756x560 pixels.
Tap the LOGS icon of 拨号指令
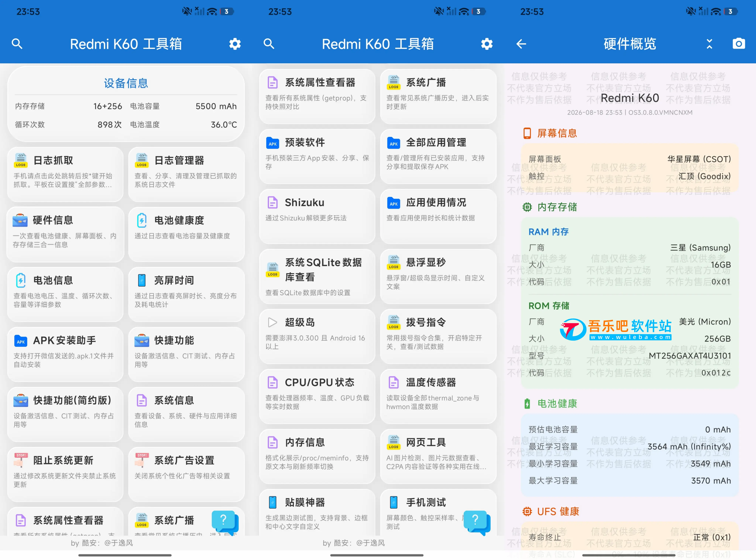pos(394,322)
